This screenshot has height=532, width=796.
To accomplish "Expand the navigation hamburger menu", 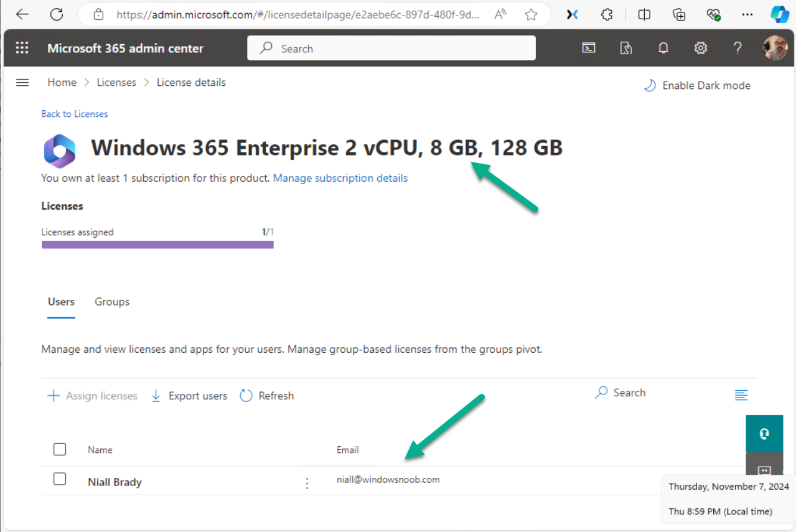I will point(22,82).
